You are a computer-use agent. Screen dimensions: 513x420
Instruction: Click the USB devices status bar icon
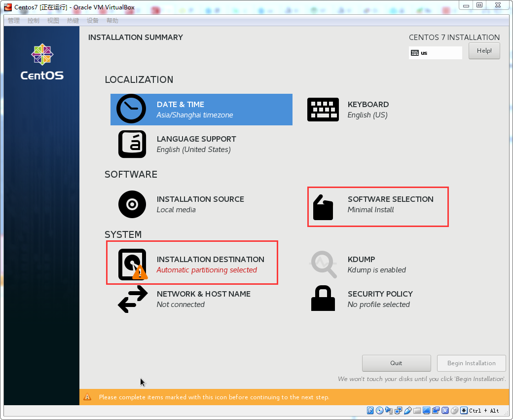pyautogui.click(x=408, y=410)
